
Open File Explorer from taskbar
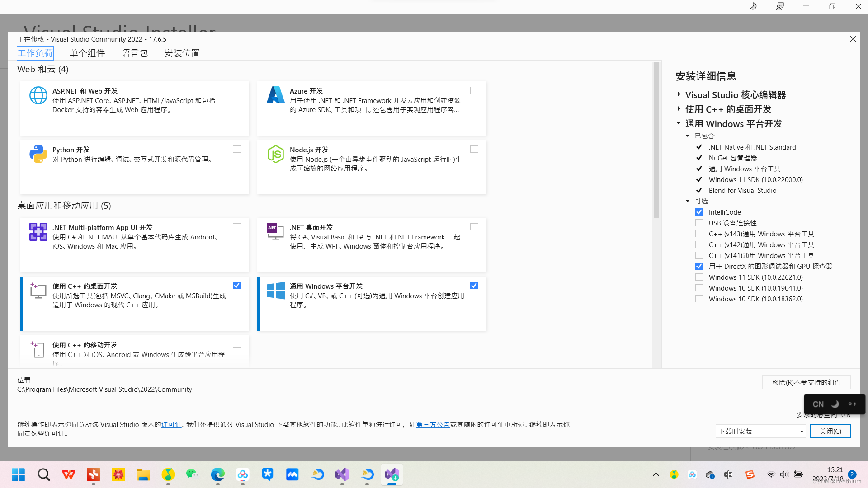coord(143,474)
